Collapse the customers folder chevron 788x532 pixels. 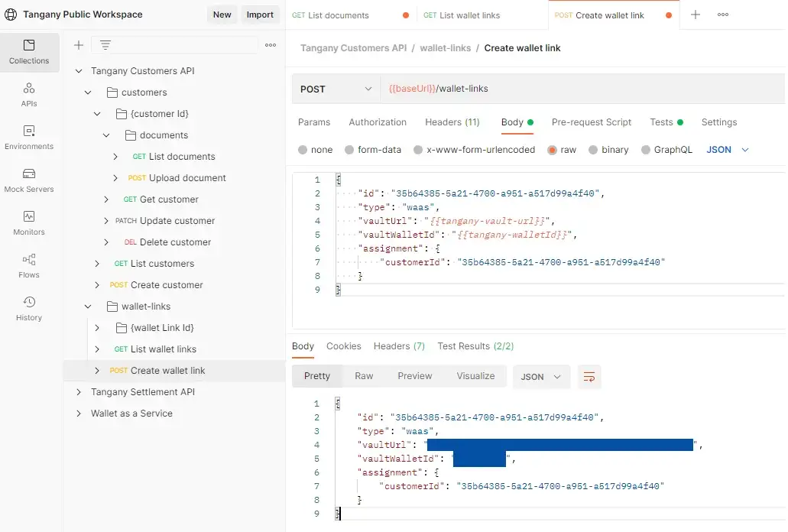[88, 92]
